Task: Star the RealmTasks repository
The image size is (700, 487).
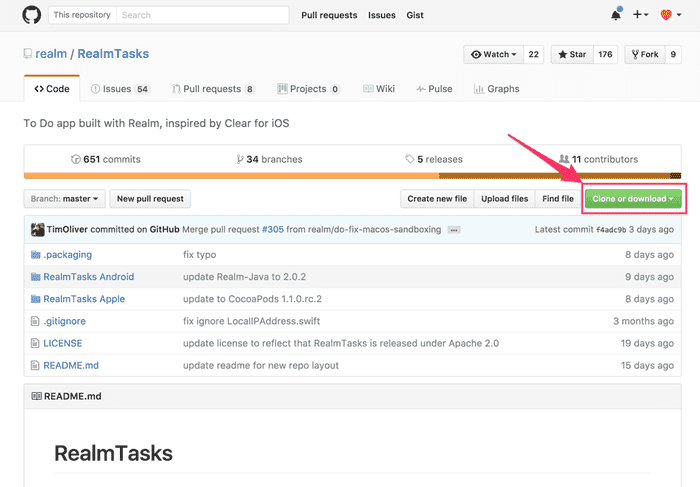Action: pos(572,54)
